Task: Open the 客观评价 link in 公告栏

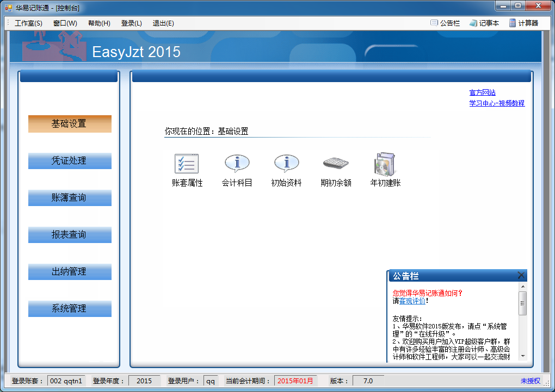Action: coord(412,301)
